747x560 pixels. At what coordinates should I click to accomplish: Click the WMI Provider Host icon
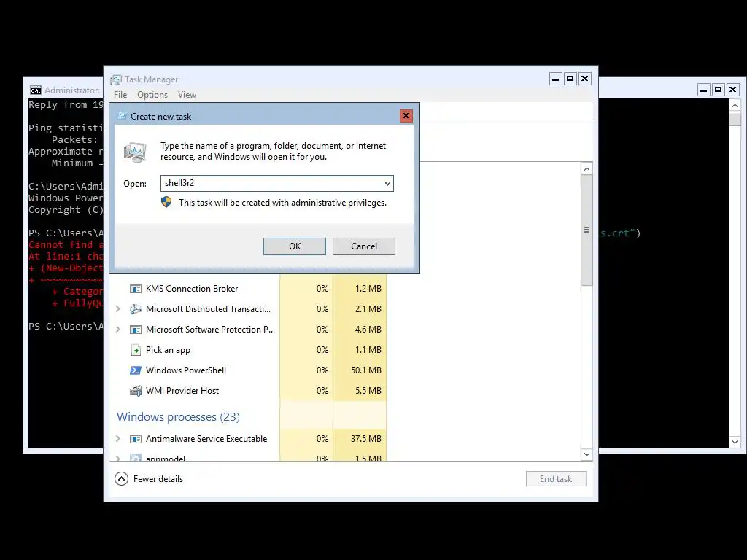[136, 391]
